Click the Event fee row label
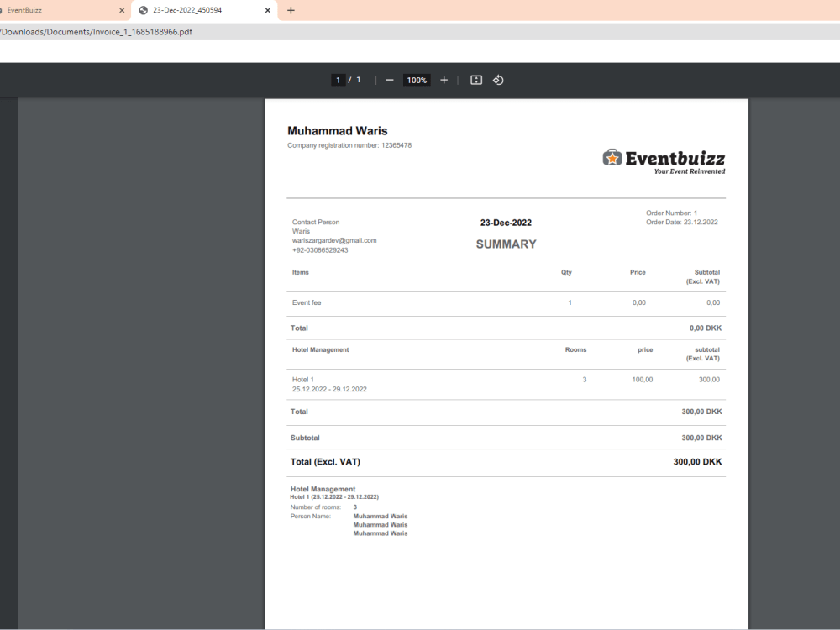 (x=307, y=302)
